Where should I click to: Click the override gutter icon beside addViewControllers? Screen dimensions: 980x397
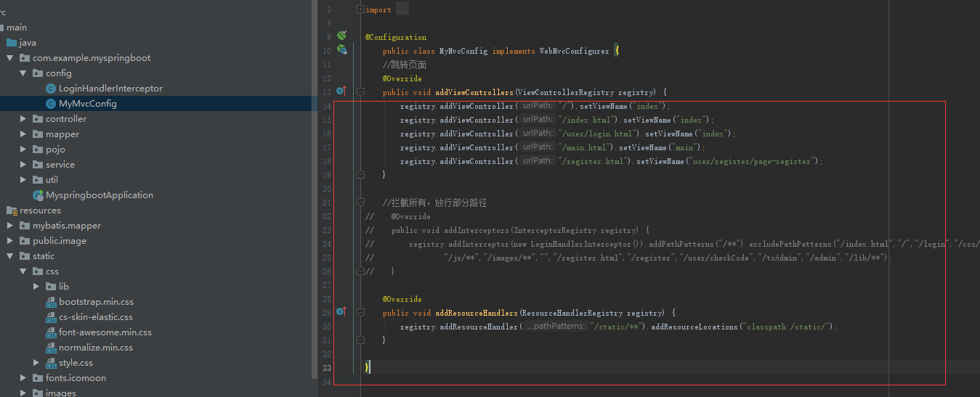point(341,91)
